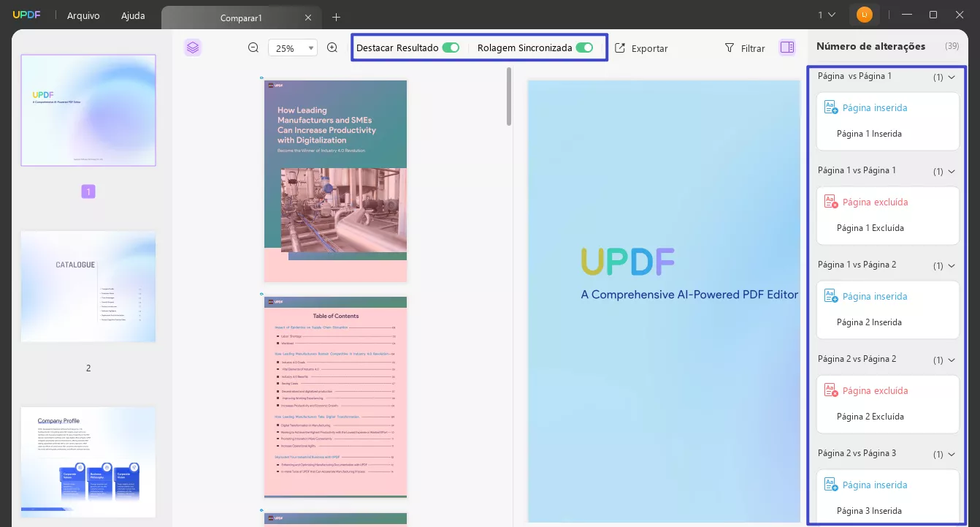The image size is (980, 527).
Task: Click the Página 2 vs Página 3 label
Action: click(857, 453)
